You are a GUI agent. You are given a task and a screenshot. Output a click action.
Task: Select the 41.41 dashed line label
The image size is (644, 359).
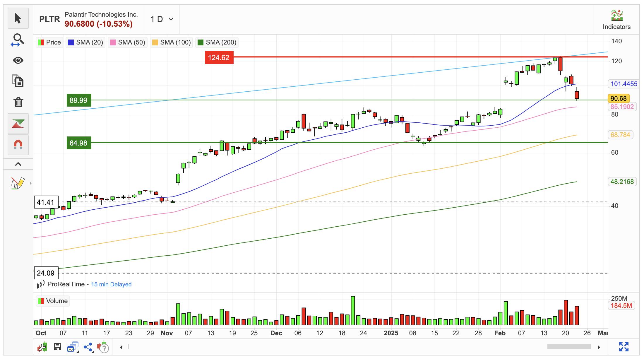point(46,202)
